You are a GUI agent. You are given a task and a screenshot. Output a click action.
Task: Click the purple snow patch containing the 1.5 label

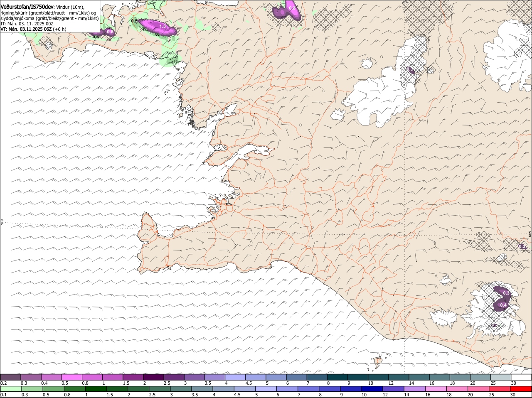(x=158, y=27)
